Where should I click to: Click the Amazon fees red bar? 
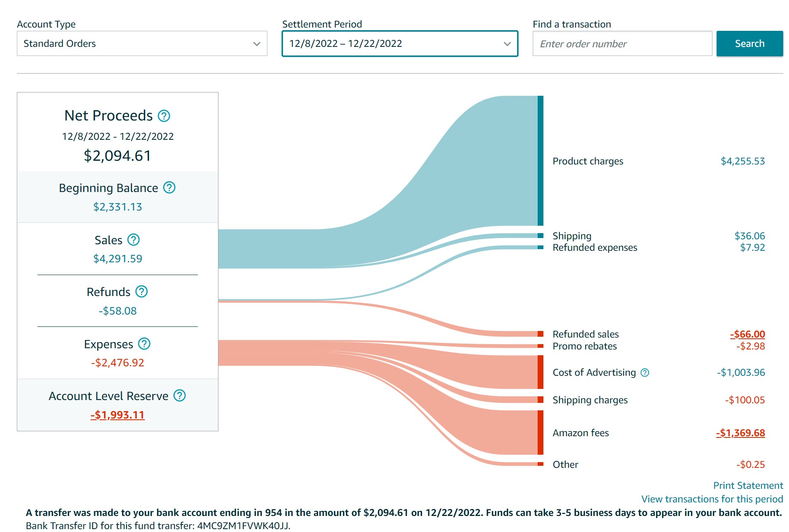pyautogui.click(x=540, y=433)
